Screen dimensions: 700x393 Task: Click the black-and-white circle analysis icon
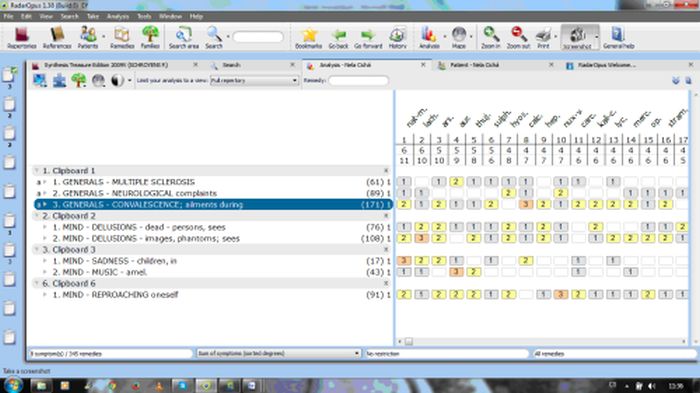pos(117,80)
